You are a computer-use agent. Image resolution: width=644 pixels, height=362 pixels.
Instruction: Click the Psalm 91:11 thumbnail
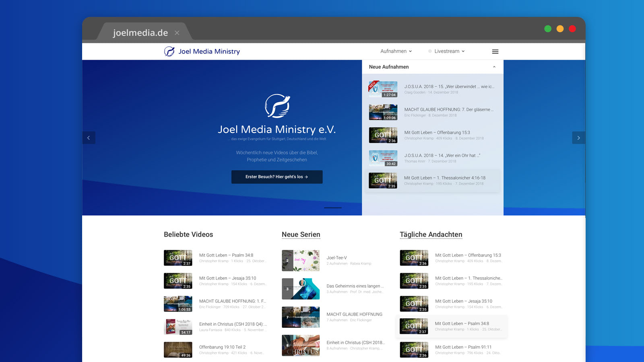[x=414, y=350]
